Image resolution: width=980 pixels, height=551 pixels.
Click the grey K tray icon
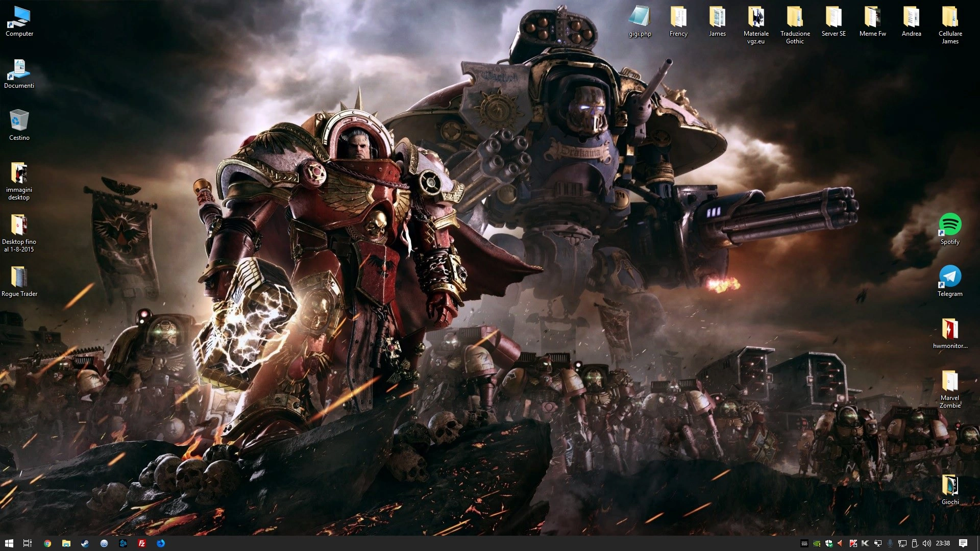click(865, 543)
